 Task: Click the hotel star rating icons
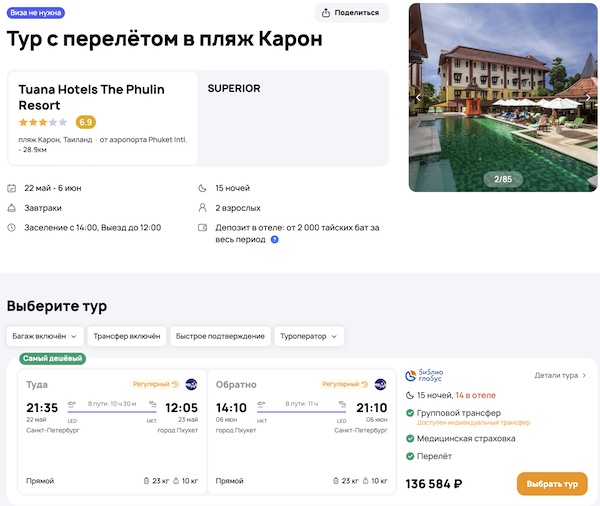pyautogui.click(x=43, y=122)
